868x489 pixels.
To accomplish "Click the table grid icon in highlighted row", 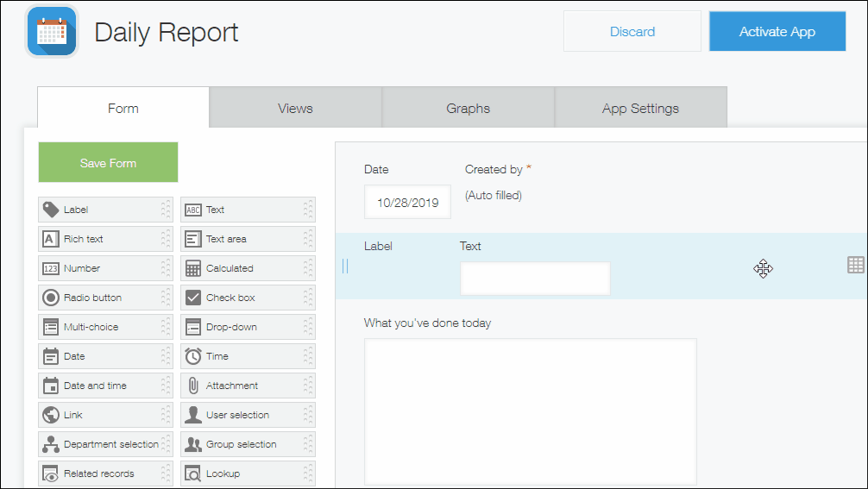I will tap(855, 265).
